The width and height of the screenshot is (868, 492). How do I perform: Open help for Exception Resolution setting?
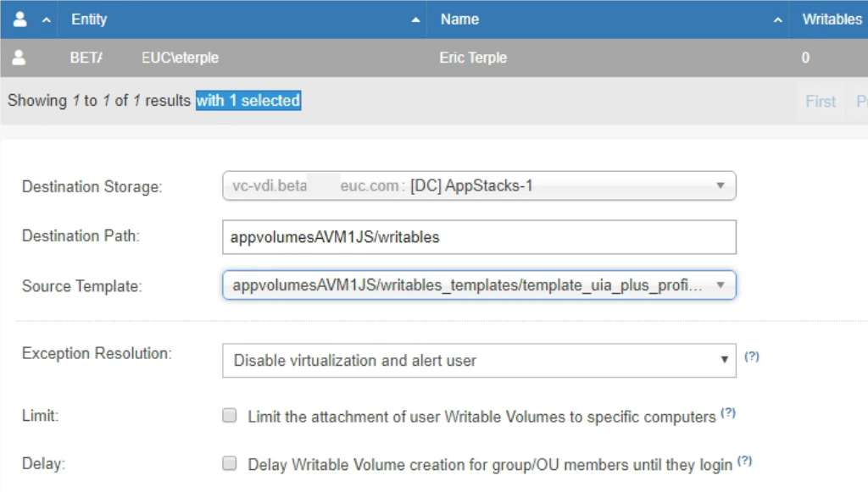tap(754, 357)
